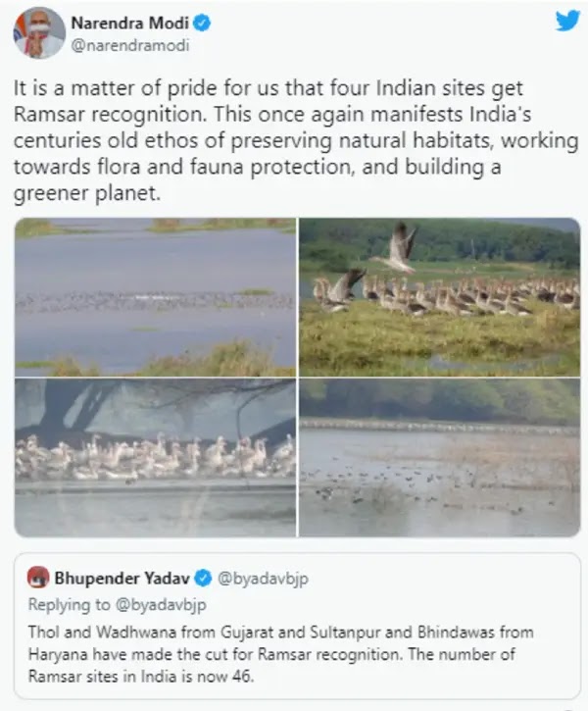
Task: Open the @narendramodi handle
Action: pyautogui.click(x=130, y=46)
